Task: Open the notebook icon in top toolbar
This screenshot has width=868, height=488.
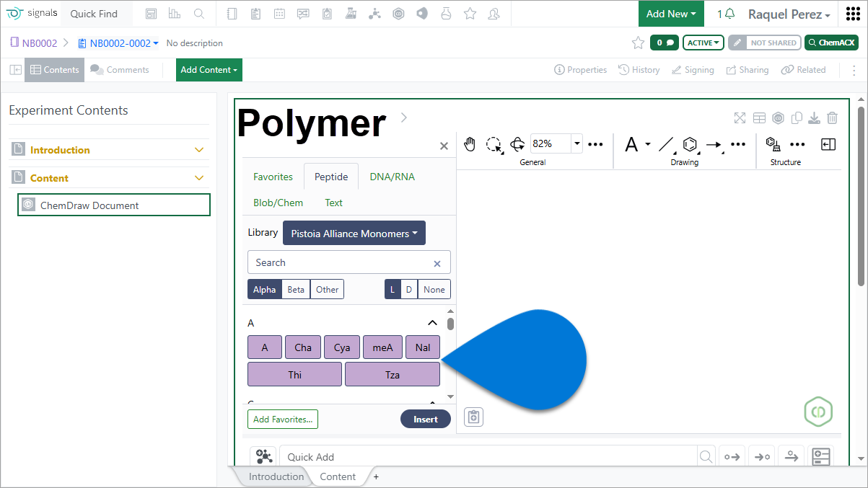Action: point(231,14)
